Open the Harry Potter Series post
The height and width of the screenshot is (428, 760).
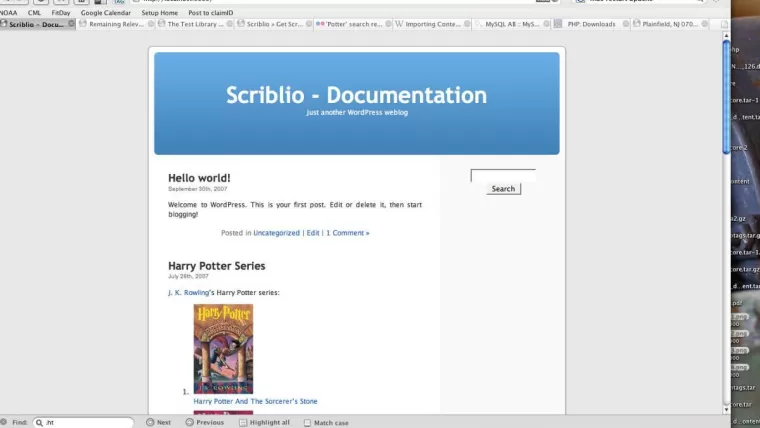(x=217, y=266)
